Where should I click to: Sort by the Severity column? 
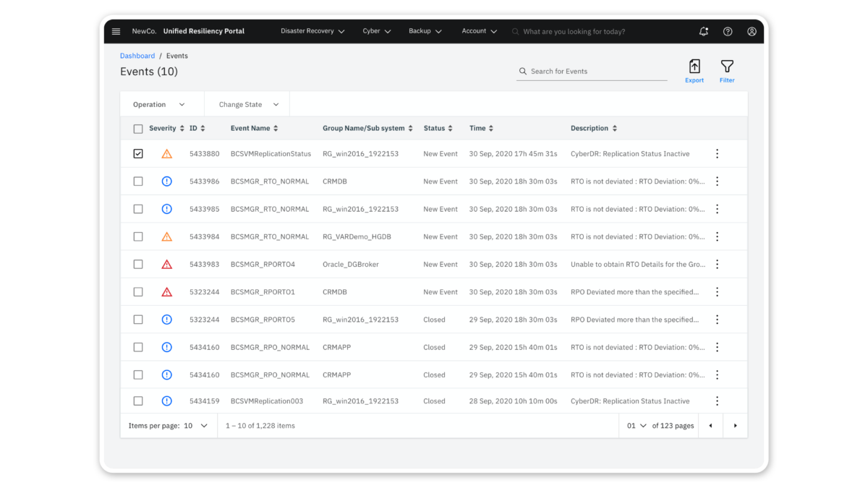click(166, 129)
